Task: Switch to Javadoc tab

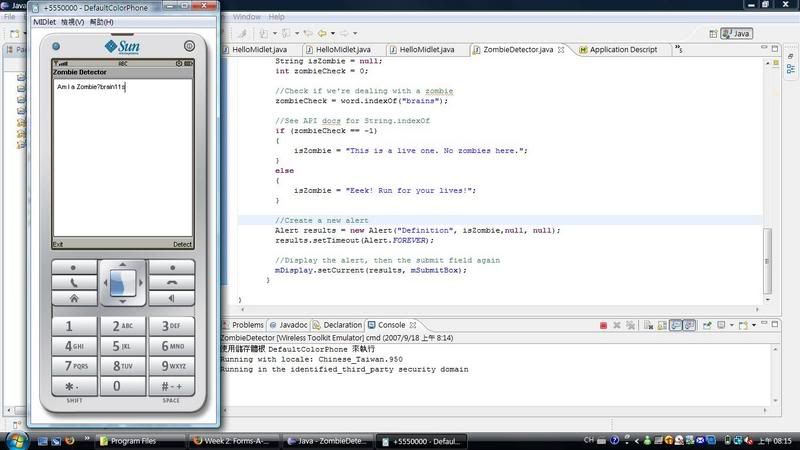Action: coord(289,325)
